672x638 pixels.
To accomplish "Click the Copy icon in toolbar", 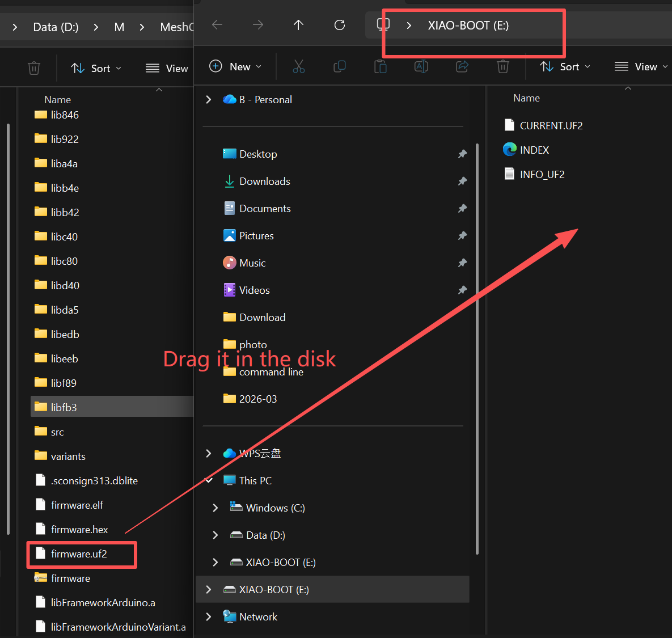I will [x=340, y=67].
